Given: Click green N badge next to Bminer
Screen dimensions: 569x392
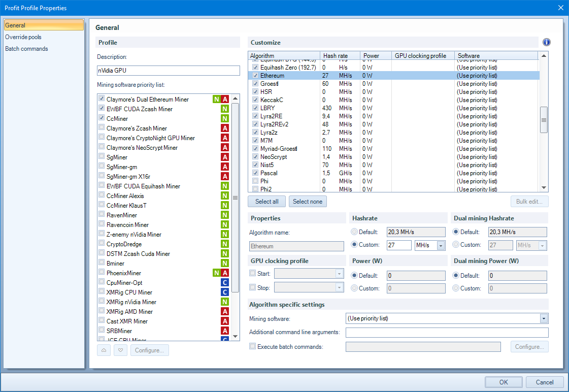Looking at the screenshot, I should point(225,263).
